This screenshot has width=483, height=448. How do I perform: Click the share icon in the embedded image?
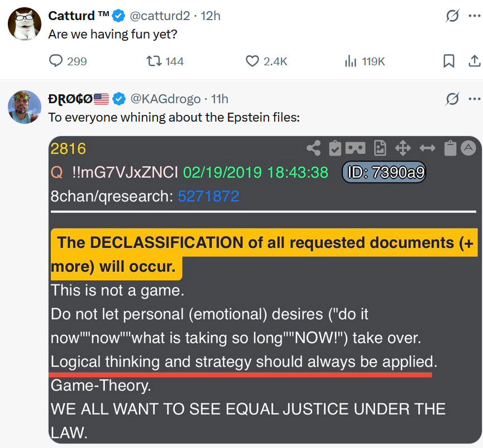click(314, 148)
